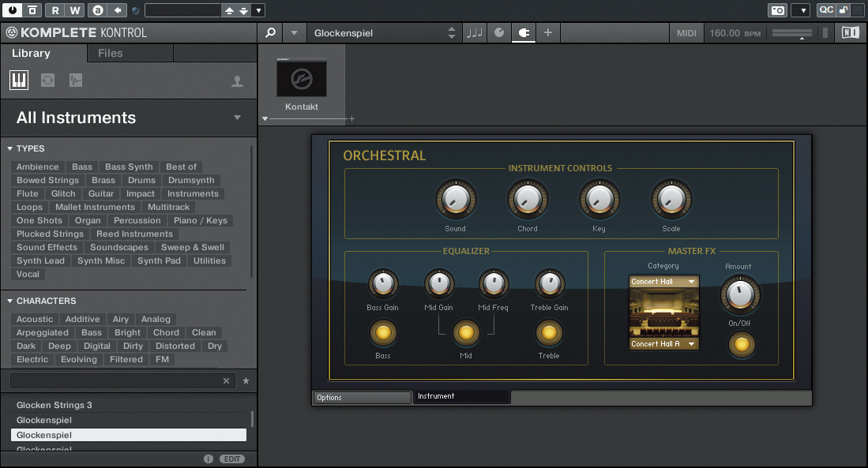Clear the search field with the X
This screenshot has width=868, height=468.
click(x=226, y=380)
